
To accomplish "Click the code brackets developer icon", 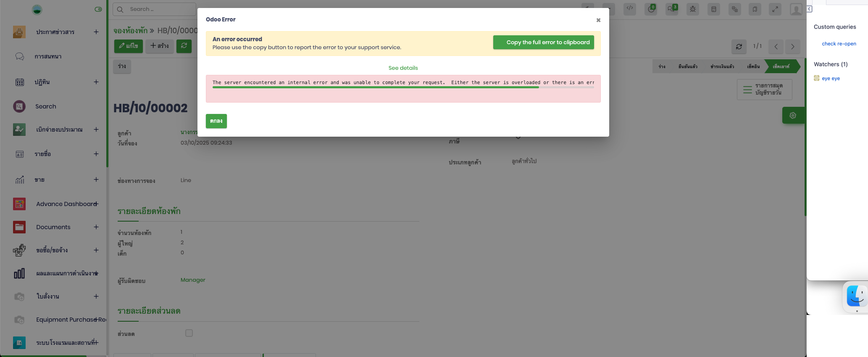I will click(x=630, y=8).
